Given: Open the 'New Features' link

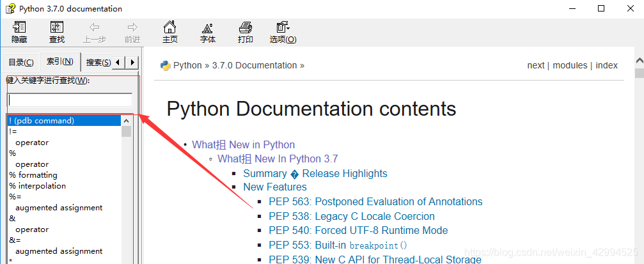Looking at the screenshot, I should [275, 187].
